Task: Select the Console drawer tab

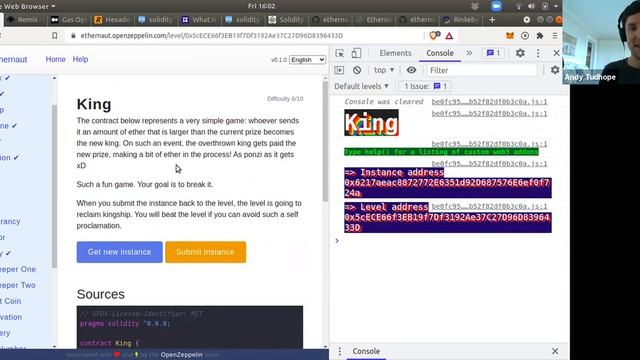Action: pos(366,351)
